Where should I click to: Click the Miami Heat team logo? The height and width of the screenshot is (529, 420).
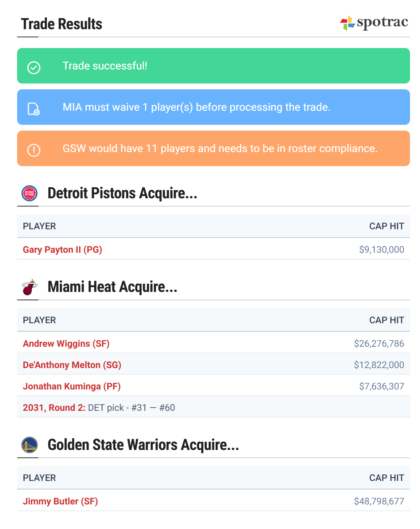[x=30, y=287]
